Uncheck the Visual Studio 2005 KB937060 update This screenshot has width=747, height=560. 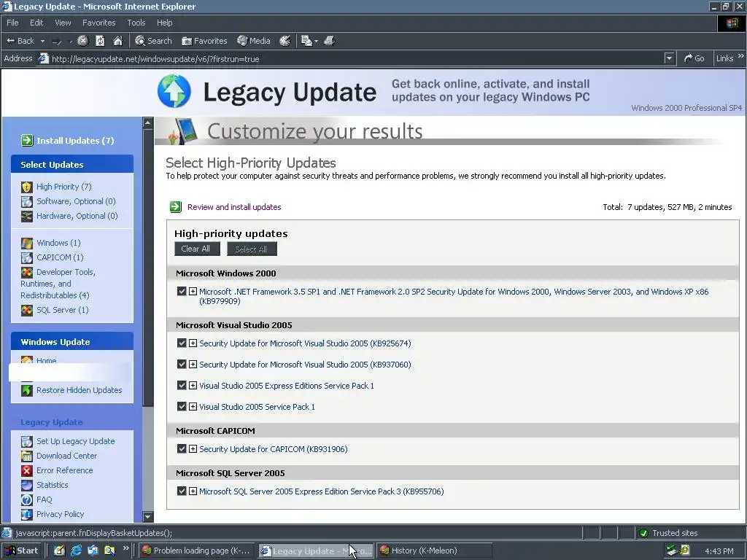click(182, 364)
